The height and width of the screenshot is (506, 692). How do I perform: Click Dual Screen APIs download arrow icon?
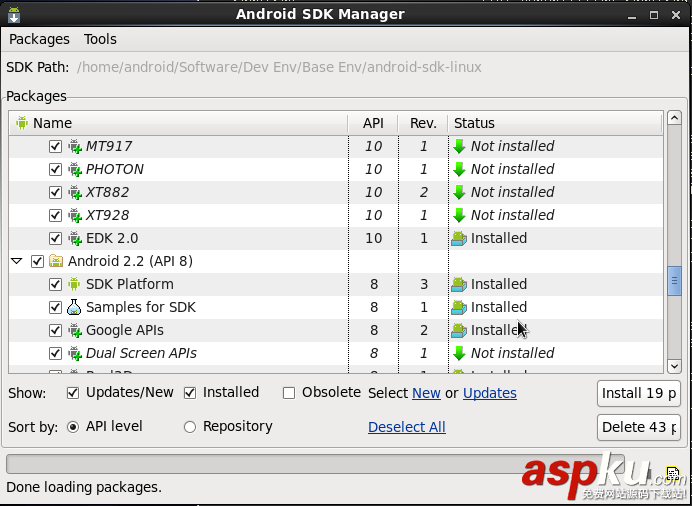click(x=459, y=353)
